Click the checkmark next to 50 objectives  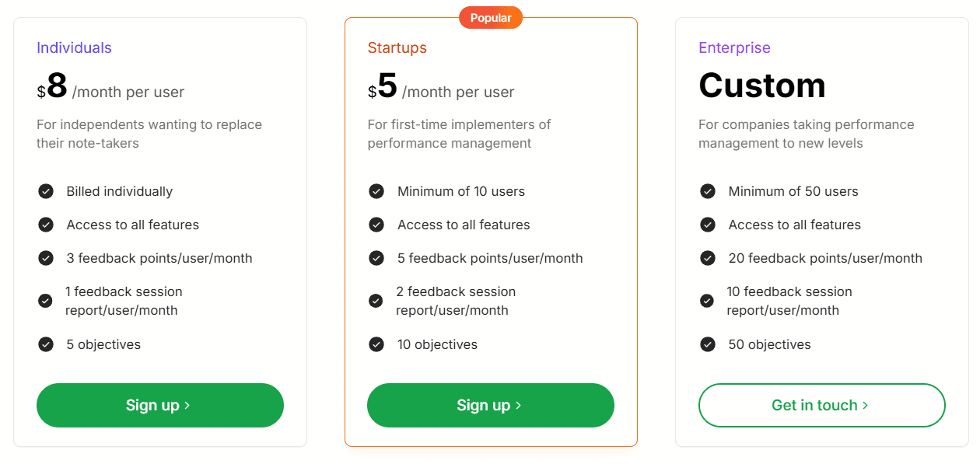click(707, 344)
